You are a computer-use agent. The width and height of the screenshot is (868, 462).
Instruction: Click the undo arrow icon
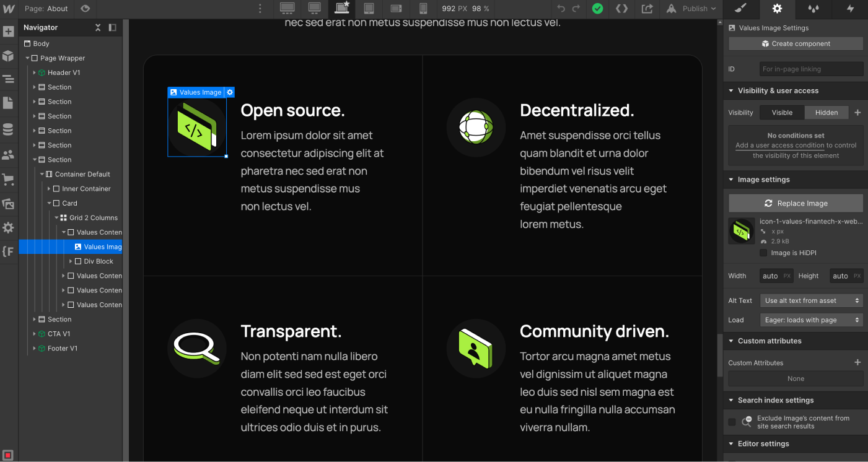pyautogui.click(x=561, y=9)
